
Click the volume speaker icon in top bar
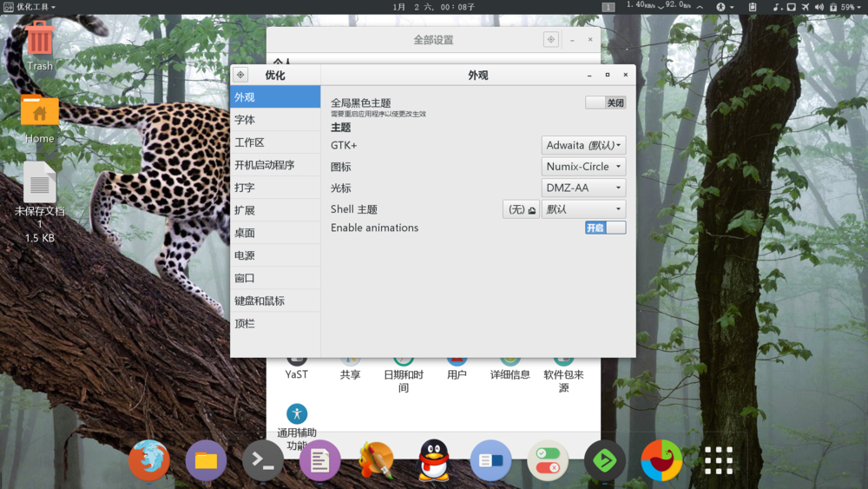click(x=819, y=7)
